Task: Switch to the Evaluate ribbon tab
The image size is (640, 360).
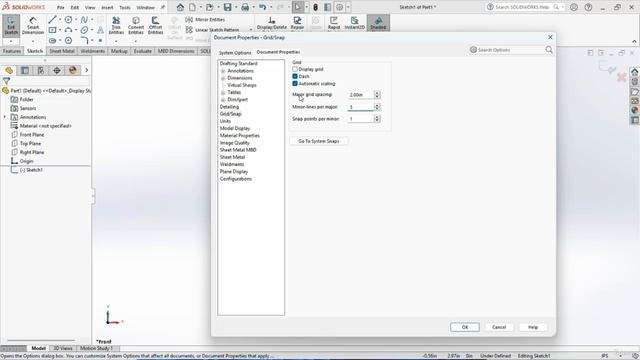Action: [x=142, y=51]
